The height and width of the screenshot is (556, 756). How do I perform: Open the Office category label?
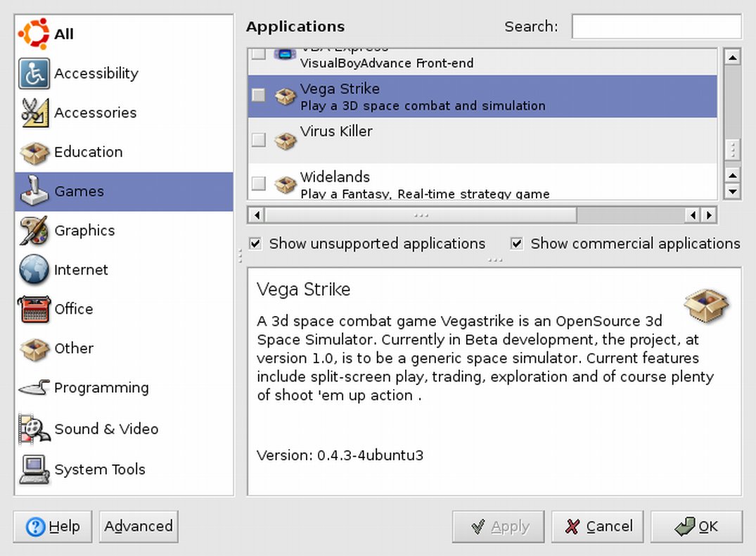74,309
